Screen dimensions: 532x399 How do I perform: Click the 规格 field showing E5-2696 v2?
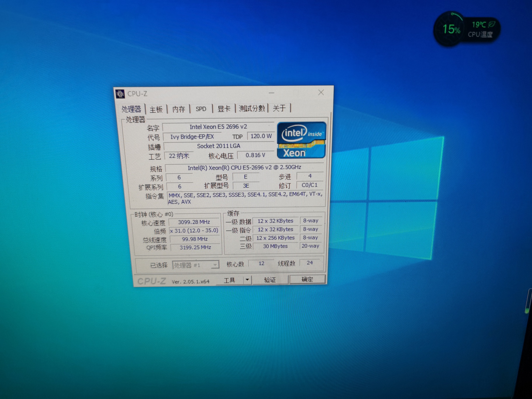[244, 168]
